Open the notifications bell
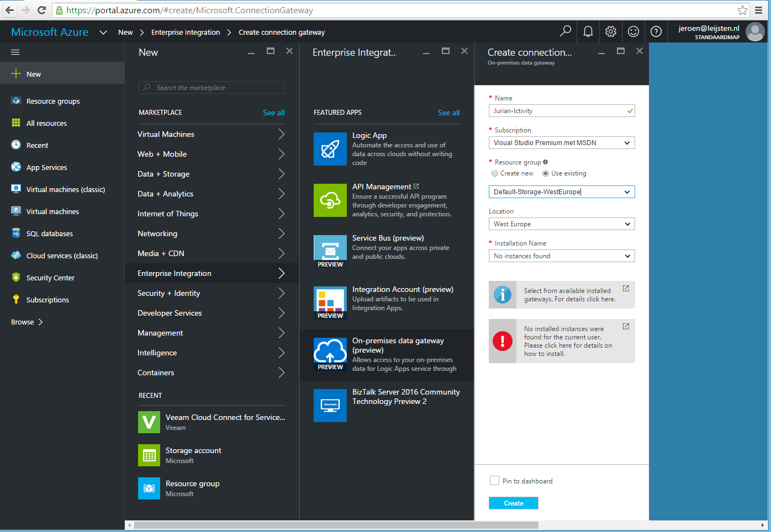The height and width of the screenshot is (532, 771). pos(588,31)
